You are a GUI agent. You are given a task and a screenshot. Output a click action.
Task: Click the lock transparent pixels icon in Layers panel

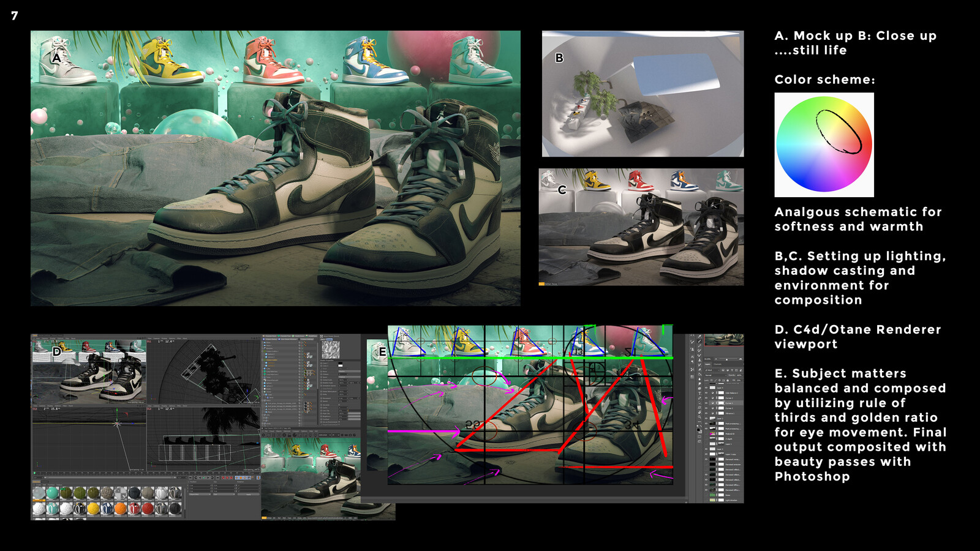(711, 380)
